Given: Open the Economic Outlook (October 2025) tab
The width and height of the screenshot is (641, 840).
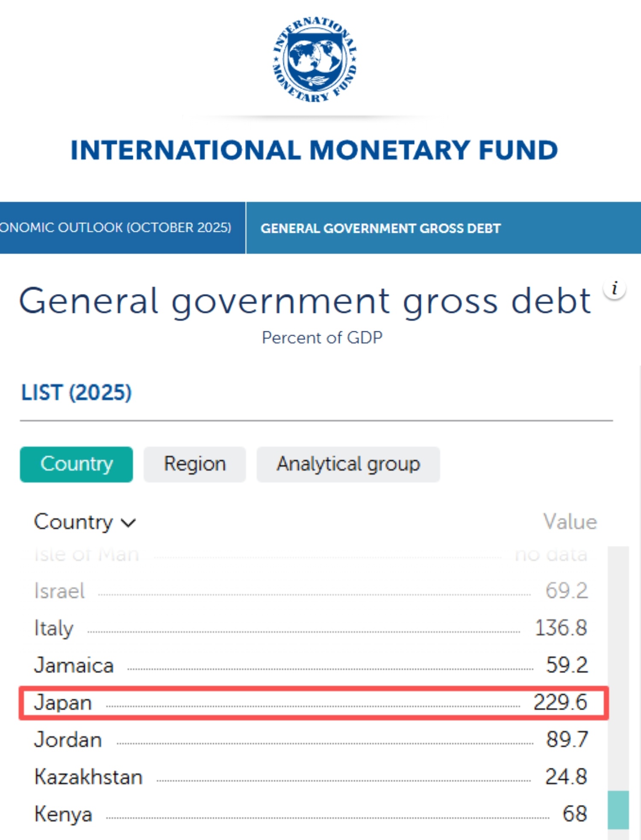Looking at the screenshot, I should (120, 228).
